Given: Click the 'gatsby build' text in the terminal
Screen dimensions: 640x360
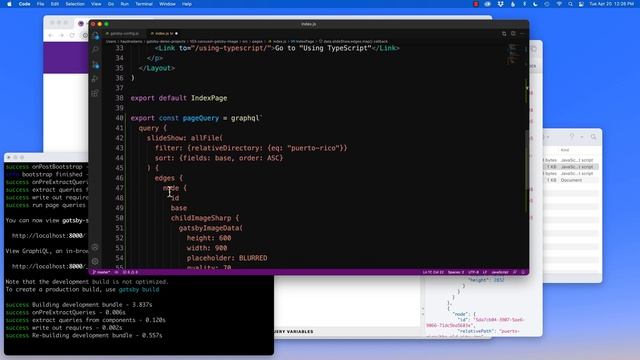Looking at the screenshot, I should [139, 289].
